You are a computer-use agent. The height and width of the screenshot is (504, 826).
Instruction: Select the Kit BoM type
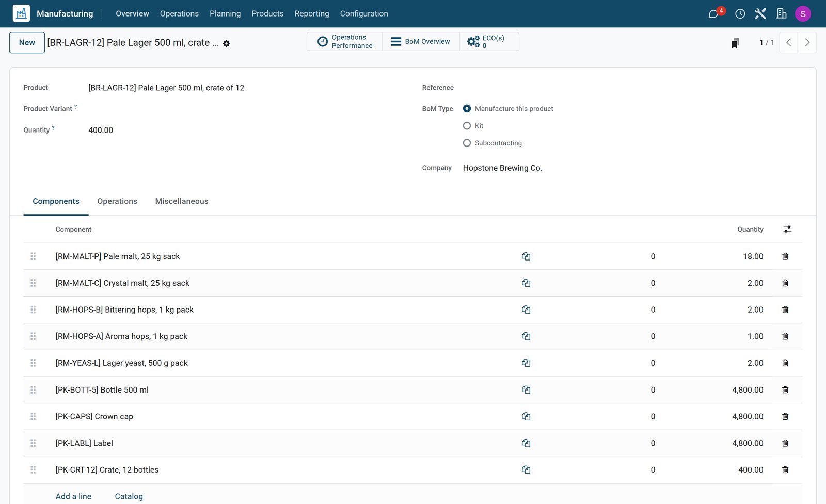467,126
